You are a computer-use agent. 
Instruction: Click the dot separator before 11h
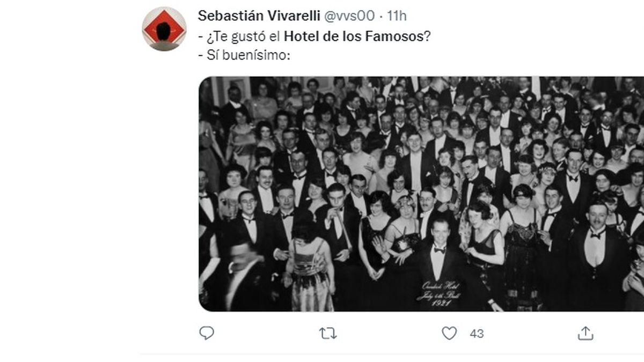(x=381, y=16)
